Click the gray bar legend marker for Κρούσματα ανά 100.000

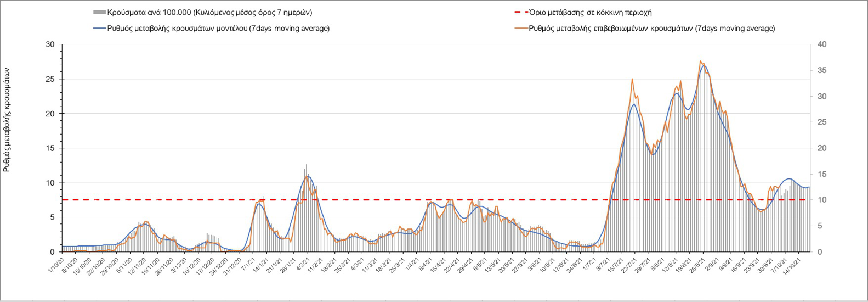(x=100, y=12)
